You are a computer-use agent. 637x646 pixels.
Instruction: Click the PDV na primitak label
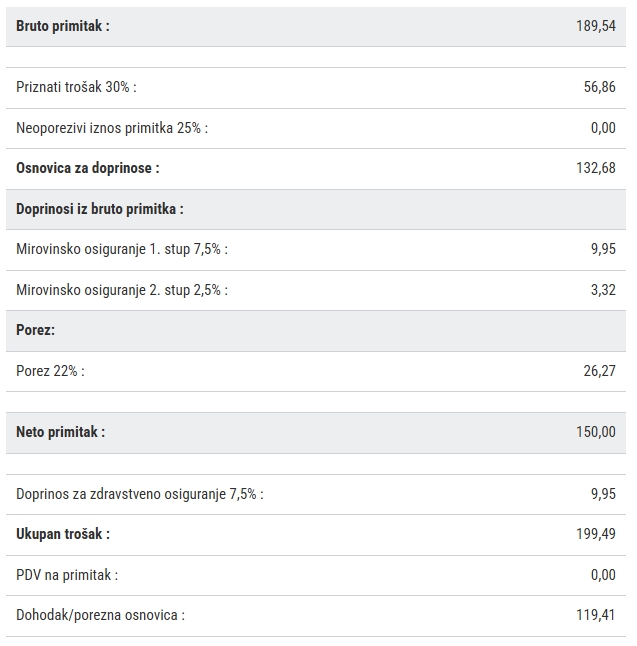click(x=67, y=575)
